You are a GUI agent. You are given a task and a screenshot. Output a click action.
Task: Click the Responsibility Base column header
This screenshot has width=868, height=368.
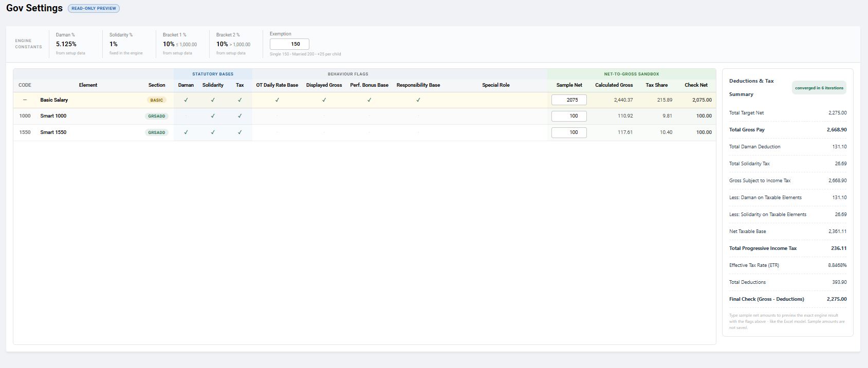(x=418, y=85)
